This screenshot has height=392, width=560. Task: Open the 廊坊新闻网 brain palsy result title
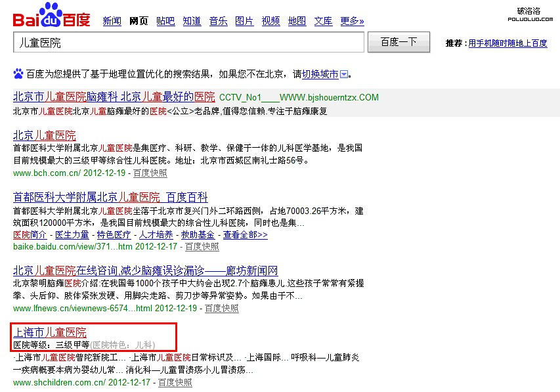click(x=145, y=271)
